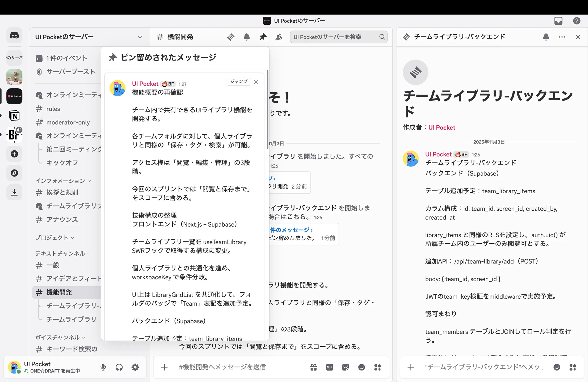
Task: Click 件のメッセージ link in thread preview
Action: coord(291,230)
